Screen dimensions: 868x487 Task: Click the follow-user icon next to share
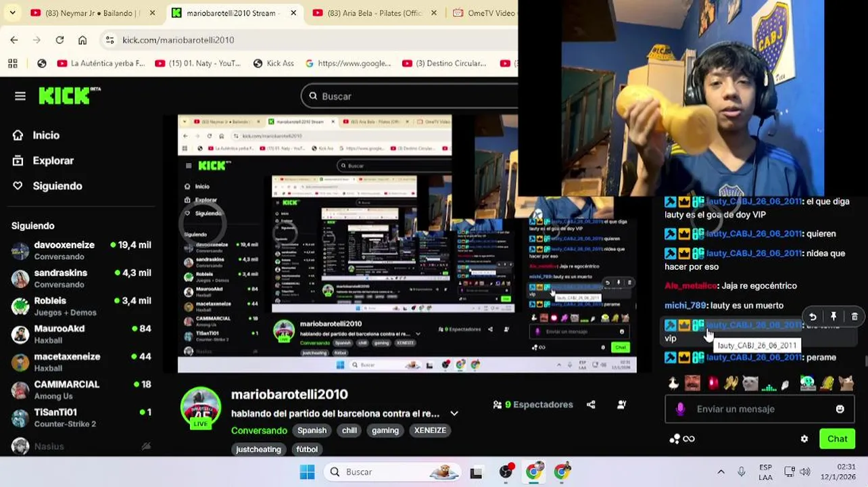point(621,404)
